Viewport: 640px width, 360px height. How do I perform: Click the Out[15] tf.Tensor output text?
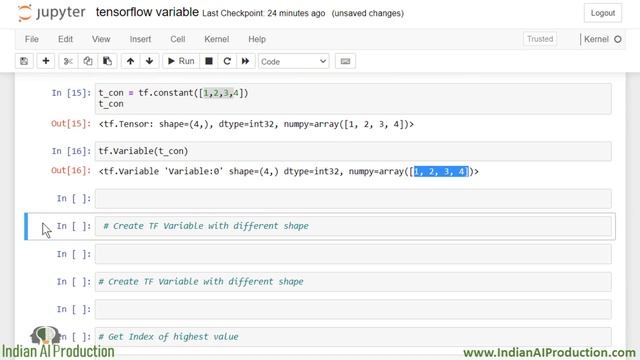point(256,124)
